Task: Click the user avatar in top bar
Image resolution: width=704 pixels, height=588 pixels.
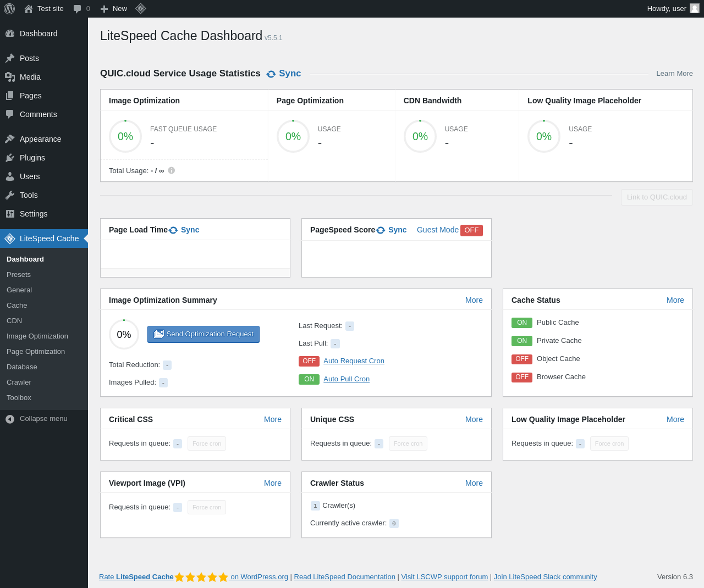Action: 695,9
